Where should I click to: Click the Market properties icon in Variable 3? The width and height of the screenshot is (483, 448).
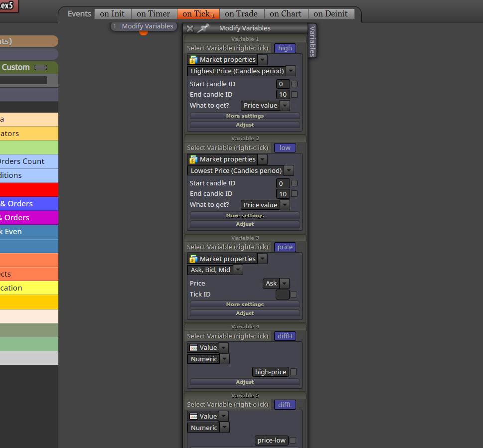click(193, 259)
